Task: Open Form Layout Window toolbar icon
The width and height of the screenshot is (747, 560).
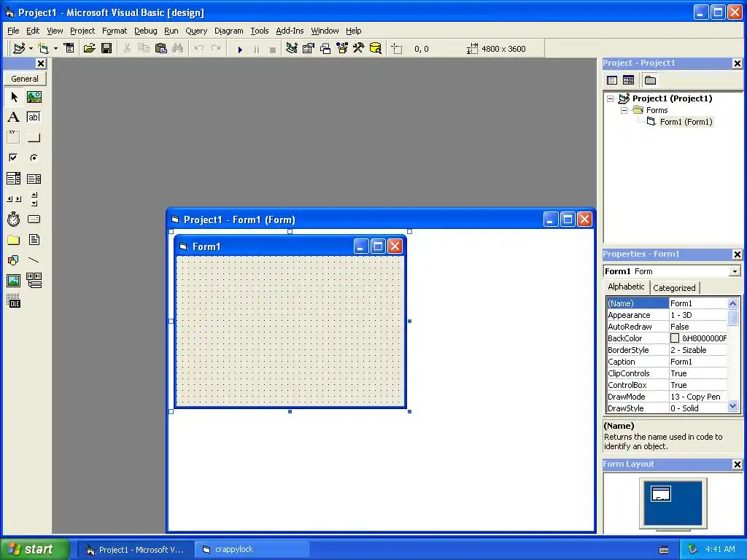Action: point(325,48)
